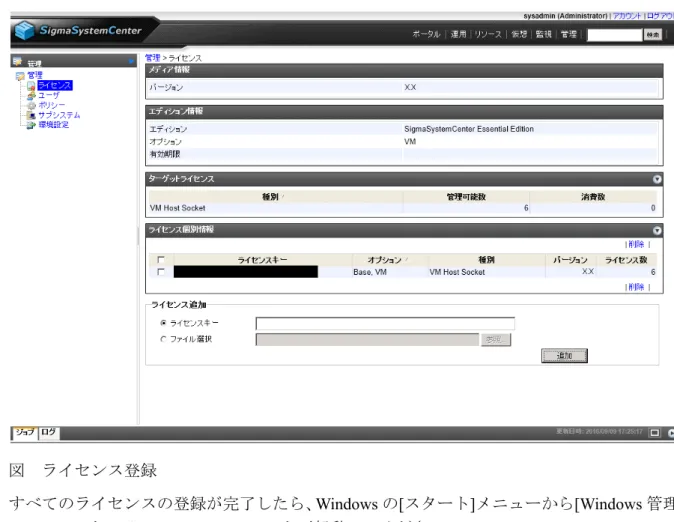Select the ライセンスキー radio button

point(163,323)
